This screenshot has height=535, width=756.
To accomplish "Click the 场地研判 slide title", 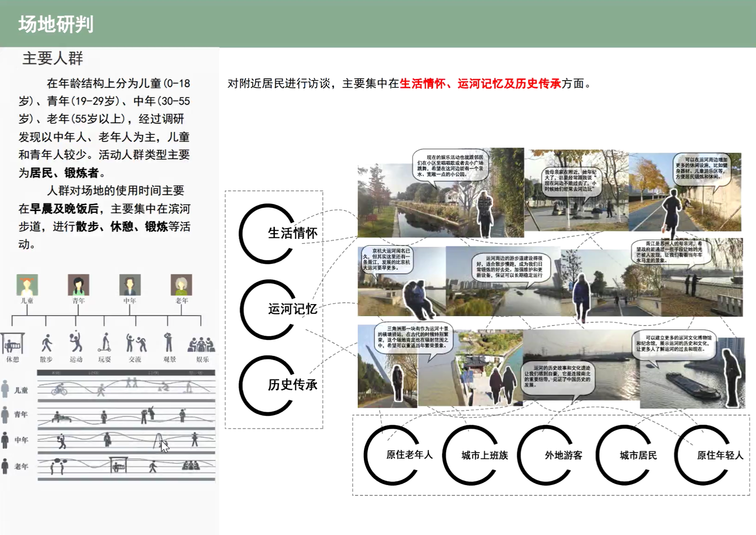I will 56,24.
